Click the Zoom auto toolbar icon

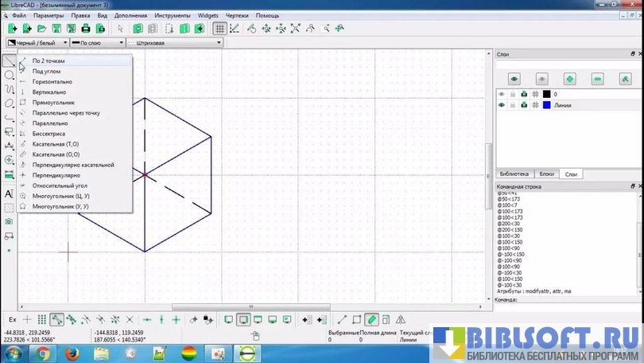coord(295,29)
